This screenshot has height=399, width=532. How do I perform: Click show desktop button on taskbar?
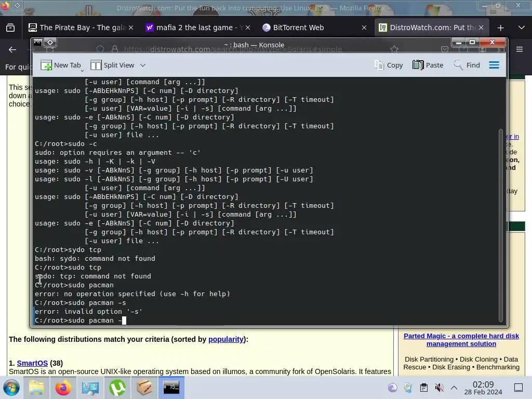(x=518, y=388)
